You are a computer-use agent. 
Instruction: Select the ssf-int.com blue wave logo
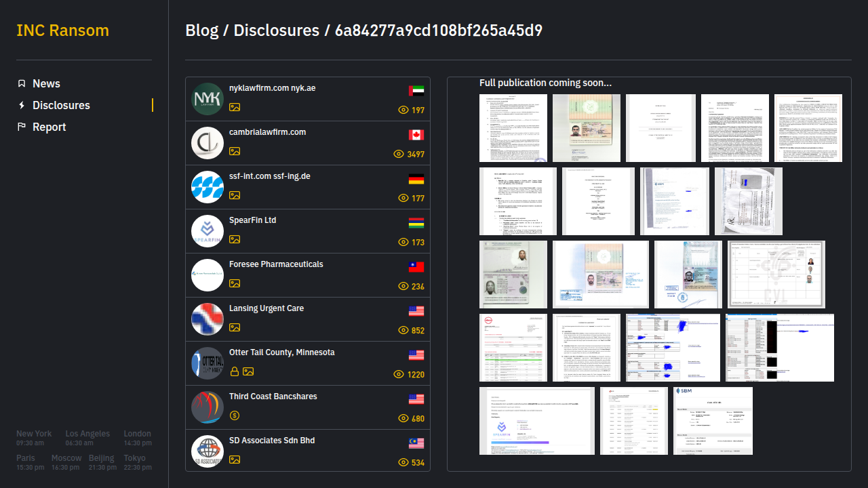click(208, 187)
